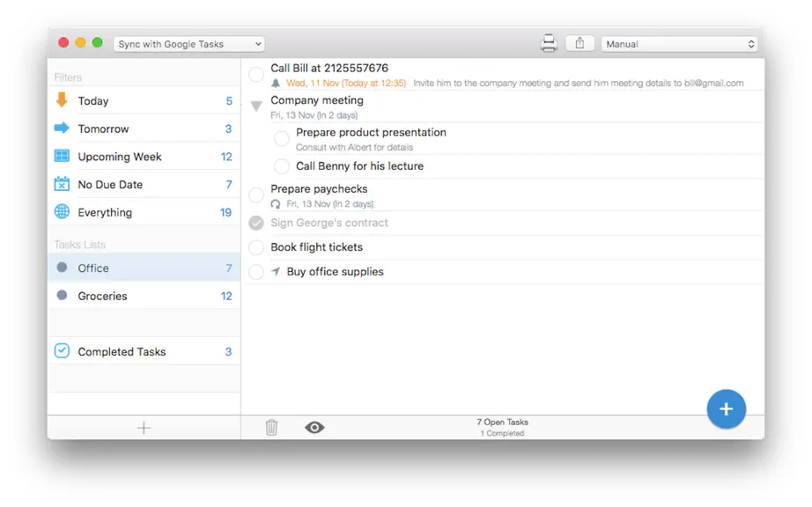The image size is (812, 507).
Task: Mark Call Bill task as complete
Action: (x=256, y=75)
